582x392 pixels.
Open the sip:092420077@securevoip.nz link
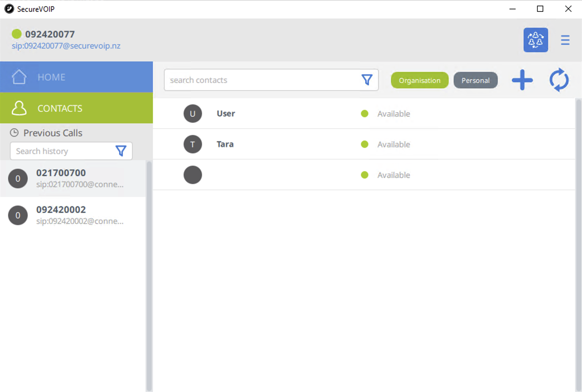66,46
